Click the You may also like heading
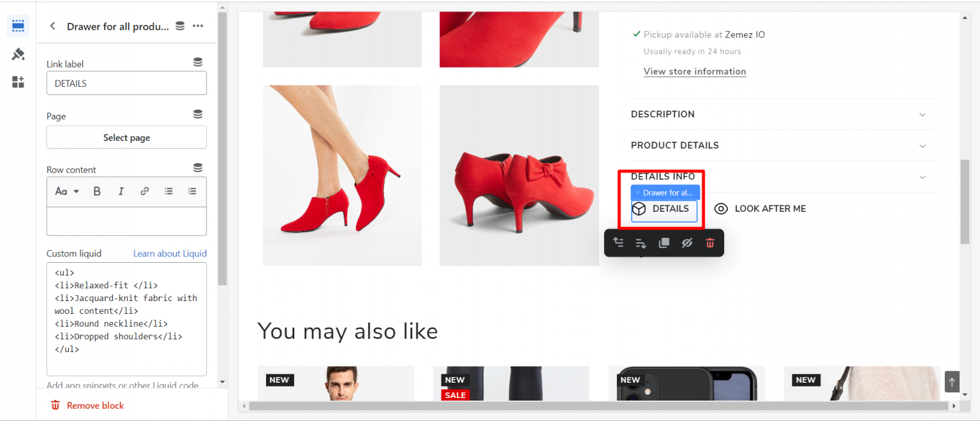This screenshot has height=421, width=980. click(348, 331)
